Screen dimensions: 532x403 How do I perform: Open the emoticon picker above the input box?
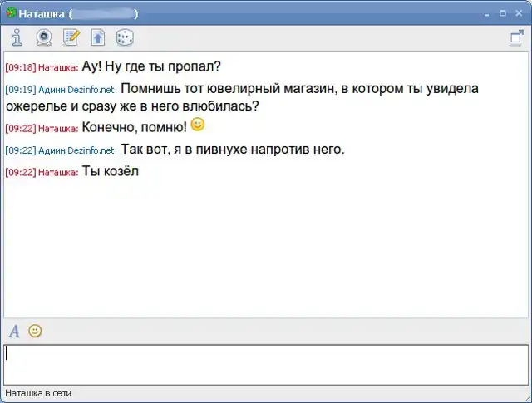point(35,331)
